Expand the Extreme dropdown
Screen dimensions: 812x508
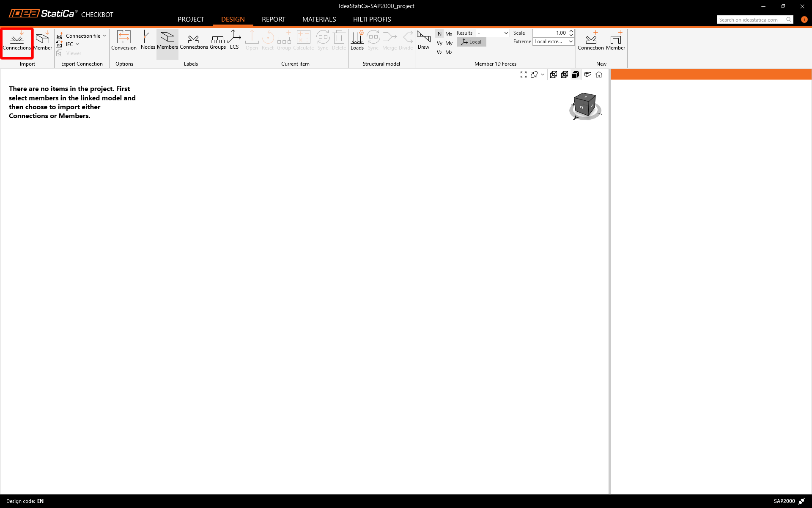pyautogui.click(x=553, y=41)
